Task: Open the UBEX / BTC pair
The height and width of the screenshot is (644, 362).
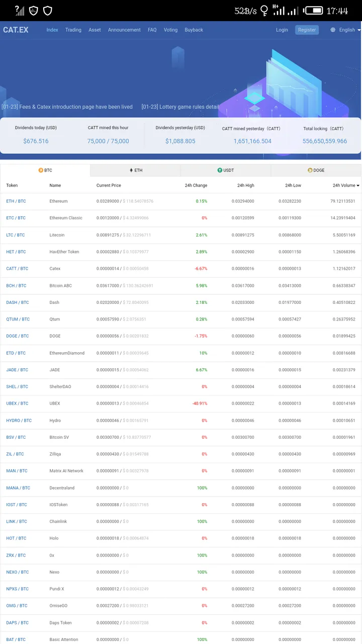Action: point(17,404)
